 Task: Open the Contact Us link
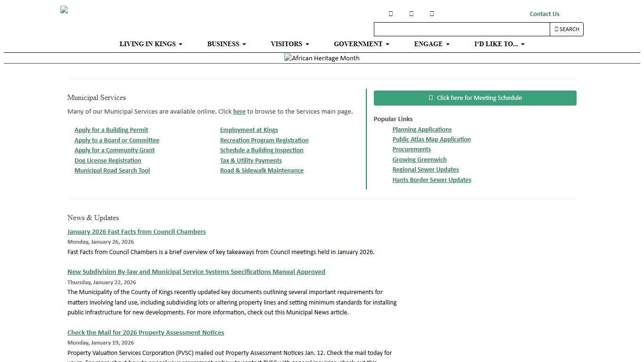[544, 14]
